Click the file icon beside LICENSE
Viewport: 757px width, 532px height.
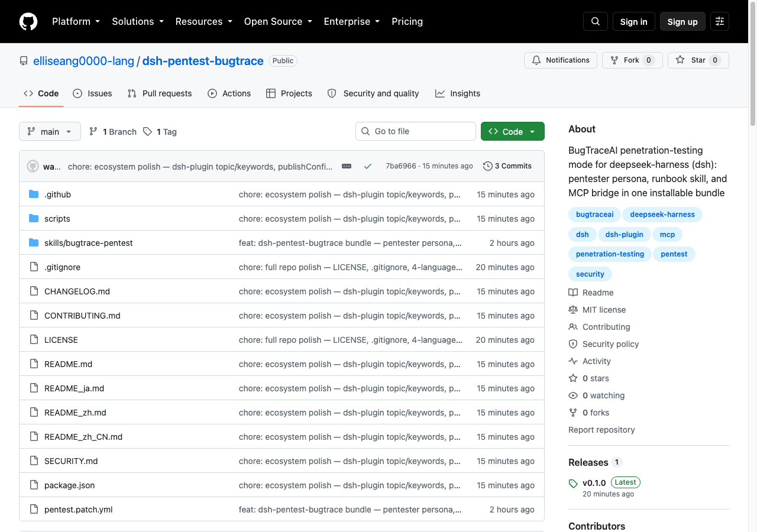(34, 340)
